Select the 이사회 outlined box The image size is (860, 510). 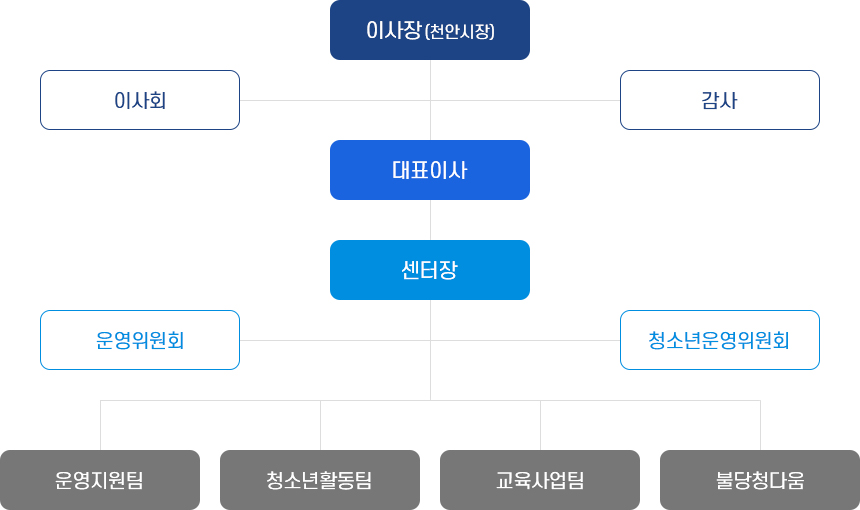click(x=140, y=100)
